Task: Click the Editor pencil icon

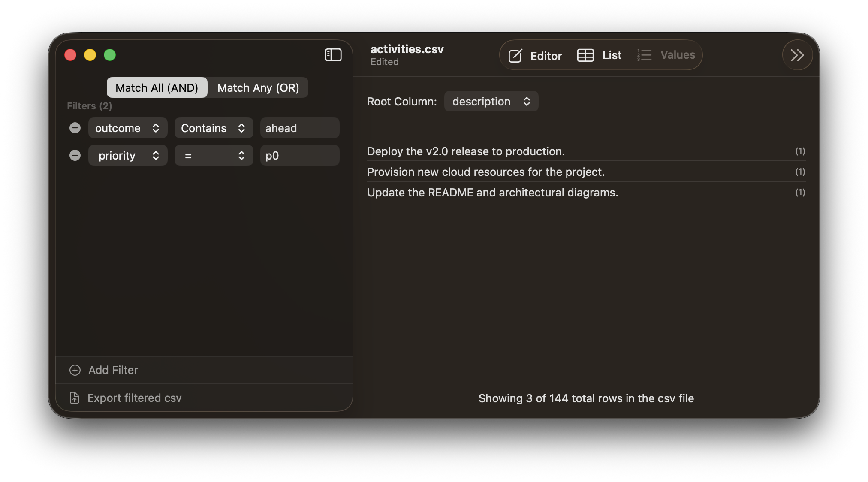Action: pyautogui.click(x=515, y=56)
